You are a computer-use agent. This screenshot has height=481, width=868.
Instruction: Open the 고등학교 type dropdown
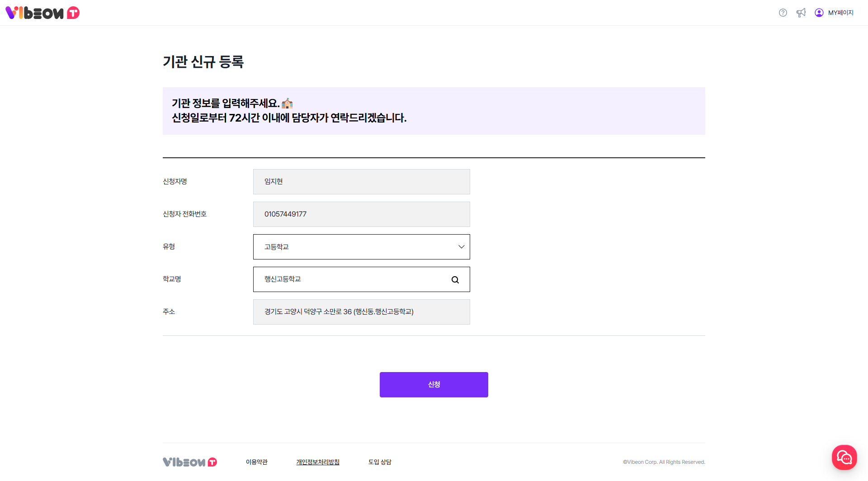coord(353,247)
